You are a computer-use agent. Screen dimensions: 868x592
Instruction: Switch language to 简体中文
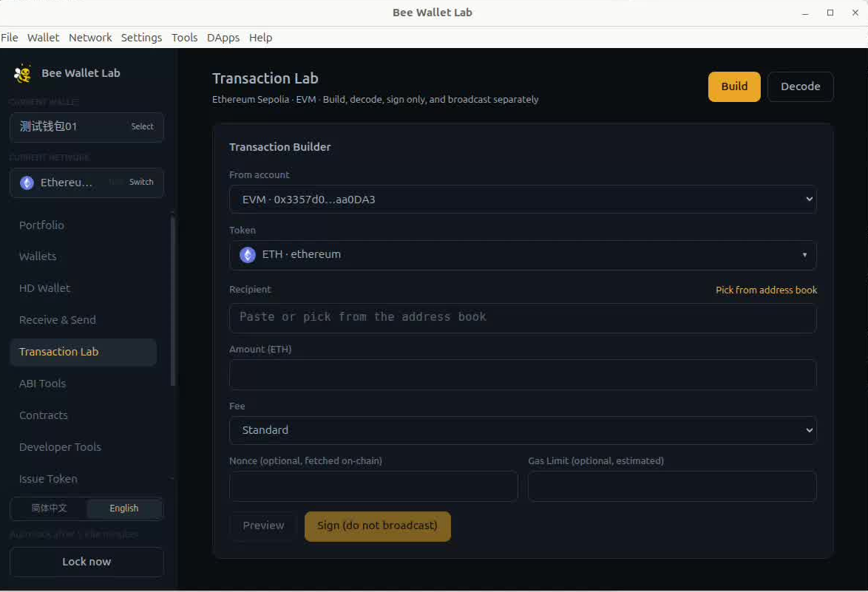click(x=49, y=508)
